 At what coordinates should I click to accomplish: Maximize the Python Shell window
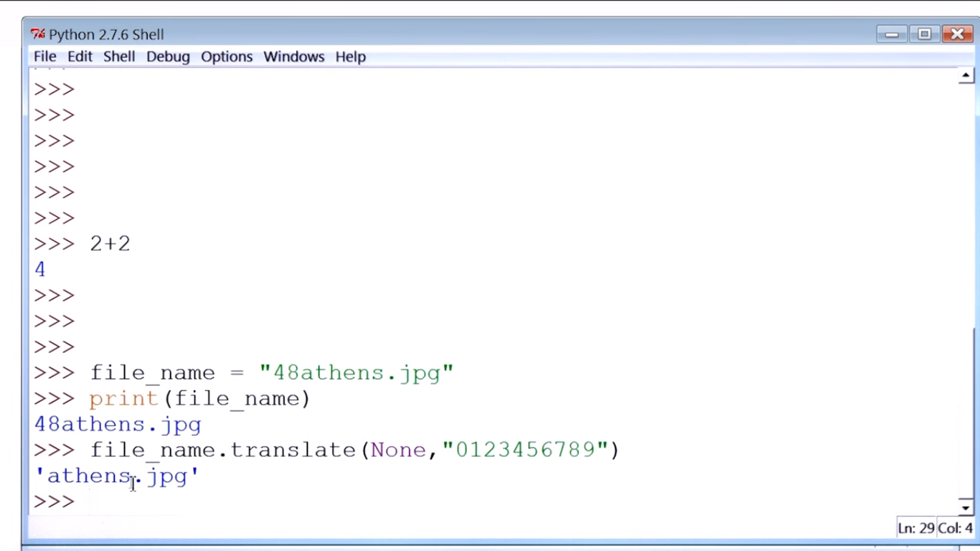[924, 34]
